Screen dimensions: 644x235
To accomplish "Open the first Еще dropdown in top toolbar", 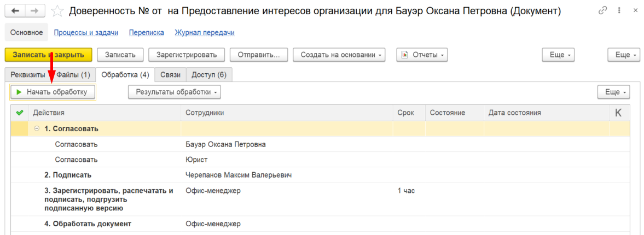I will [558, 55].
